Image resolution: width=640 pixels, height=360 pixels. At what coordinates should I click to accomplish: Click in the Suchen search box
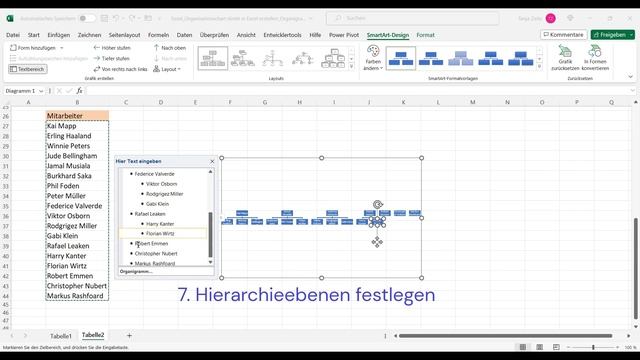(x=412, y=18)
